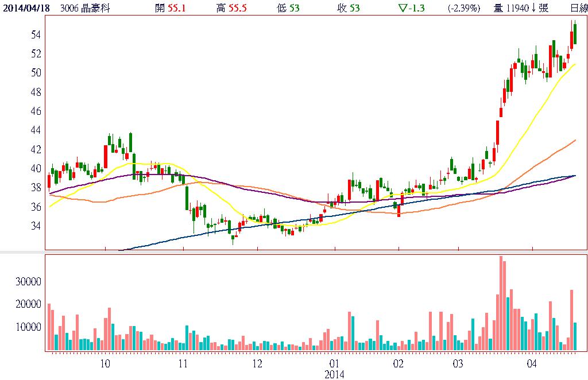This screenshot has height=380, width=588.
Task: Click the 54 price axis label
Action: pyautogui.click(x=36, y=35)
